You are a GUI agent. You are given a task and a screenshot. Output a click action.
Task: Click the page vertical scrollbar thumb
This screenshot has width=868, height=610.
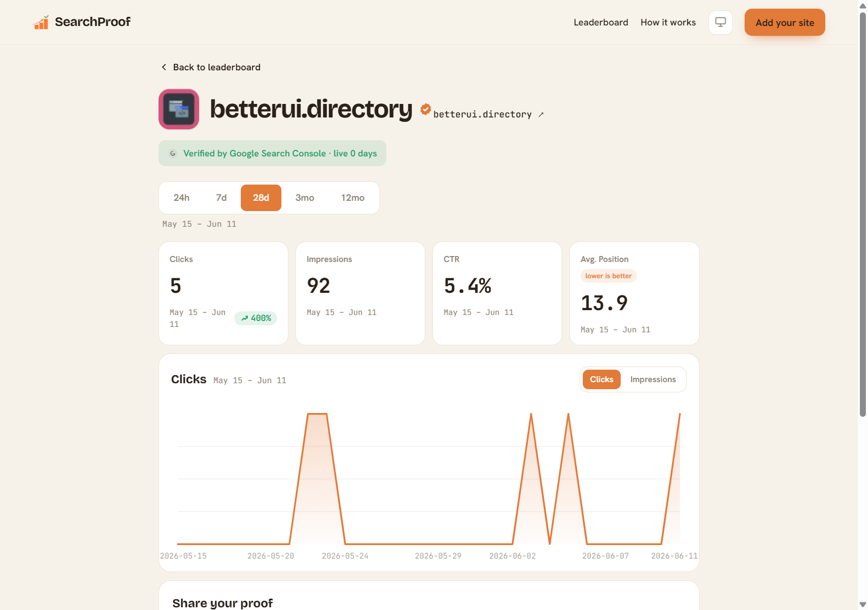coord(863,214)
